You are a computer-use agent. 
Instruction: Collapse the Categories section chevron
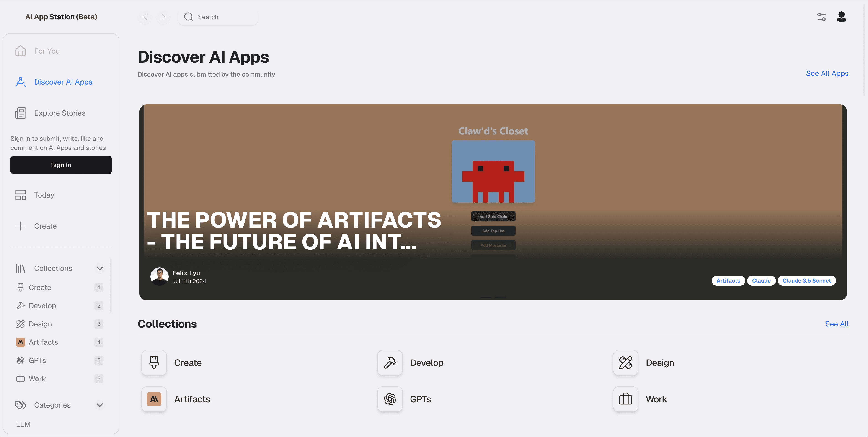(100, 405)
